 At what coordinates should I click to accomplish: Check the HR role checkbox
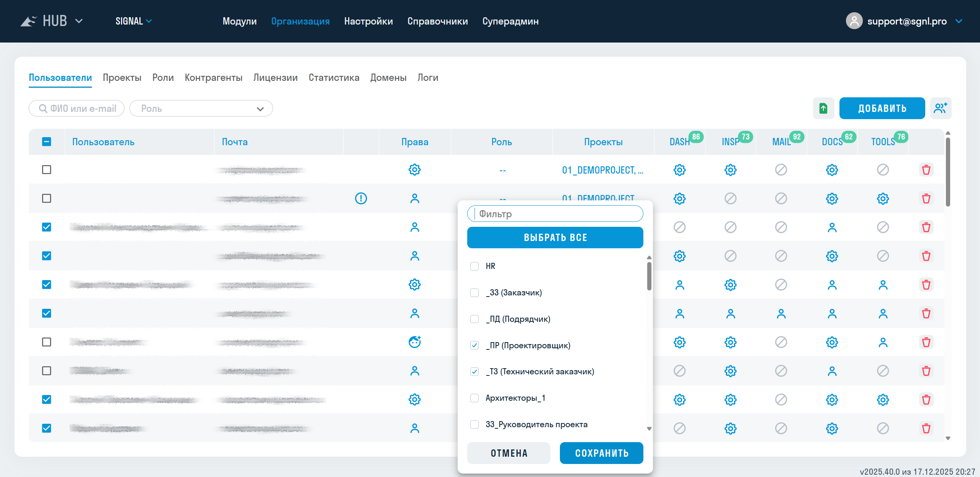(474, 266)
